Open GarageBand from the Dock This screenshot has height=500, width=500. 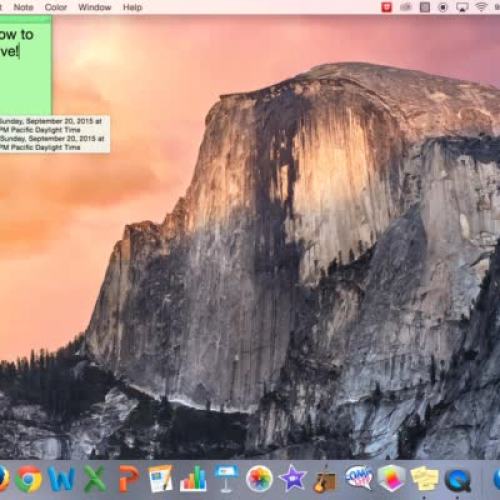325,479
